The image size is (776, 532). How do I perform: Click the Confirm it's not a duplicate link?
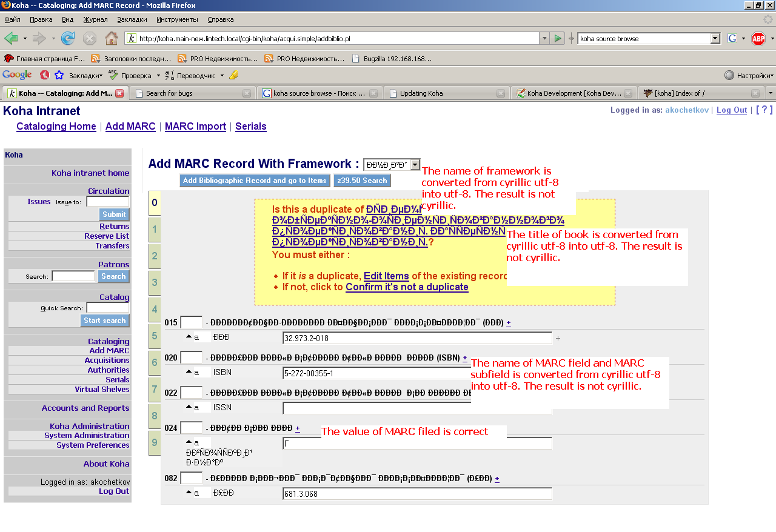[407, 287]
